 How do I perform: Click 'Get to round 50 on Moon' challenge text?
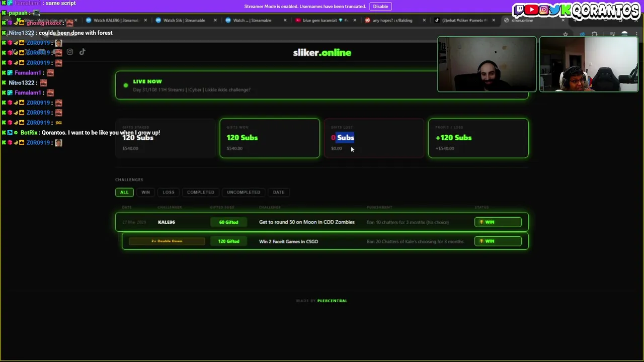tap(307, 222)
